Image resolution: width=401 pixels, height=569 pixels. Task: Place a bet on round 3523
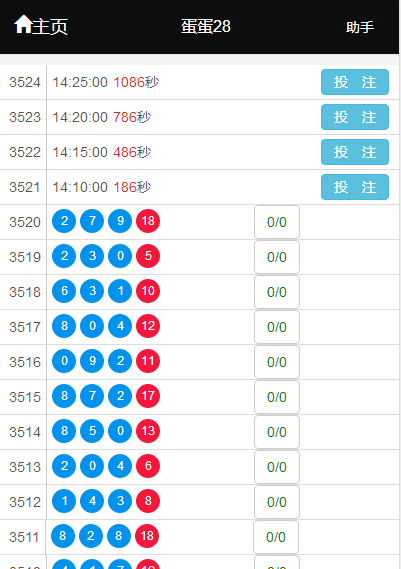[x=355, y=117]
